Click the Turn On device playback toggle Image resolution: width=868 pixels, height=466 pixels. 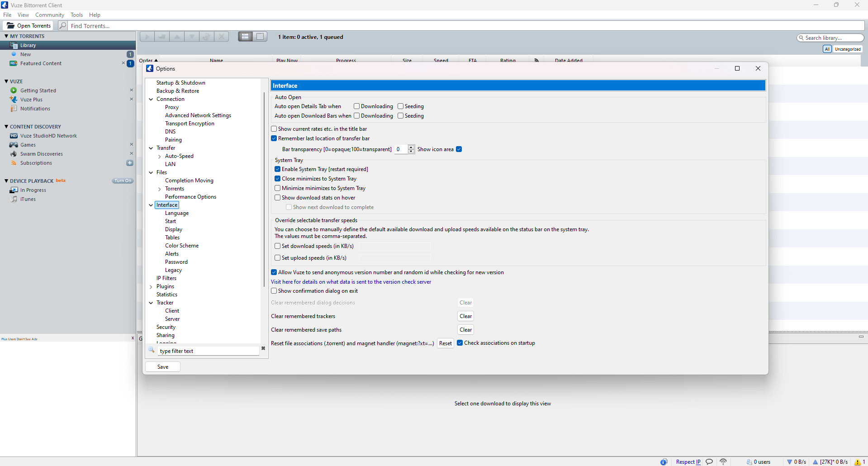pos(123,181)
